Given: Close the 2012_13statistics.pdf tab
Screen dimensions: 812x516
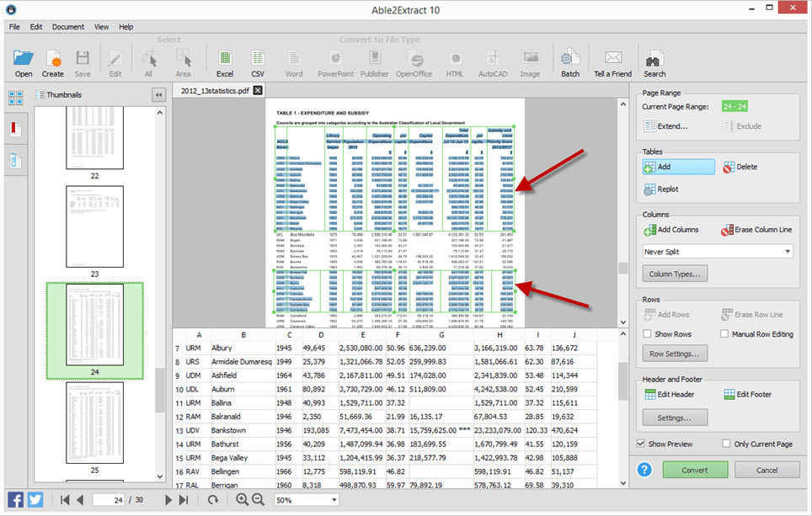Looking at the screenshot, I should click(258, 91).
